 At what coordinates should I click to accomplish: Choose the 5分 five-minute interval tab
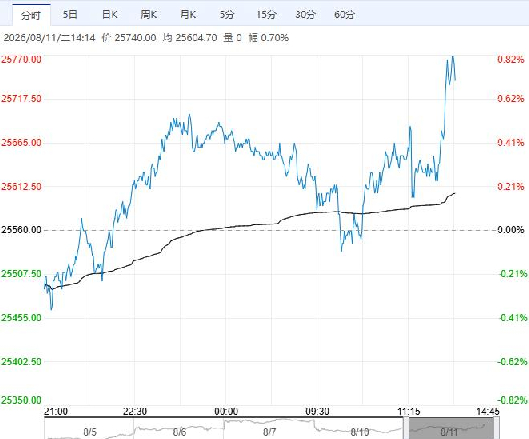(x=227, y=15)
